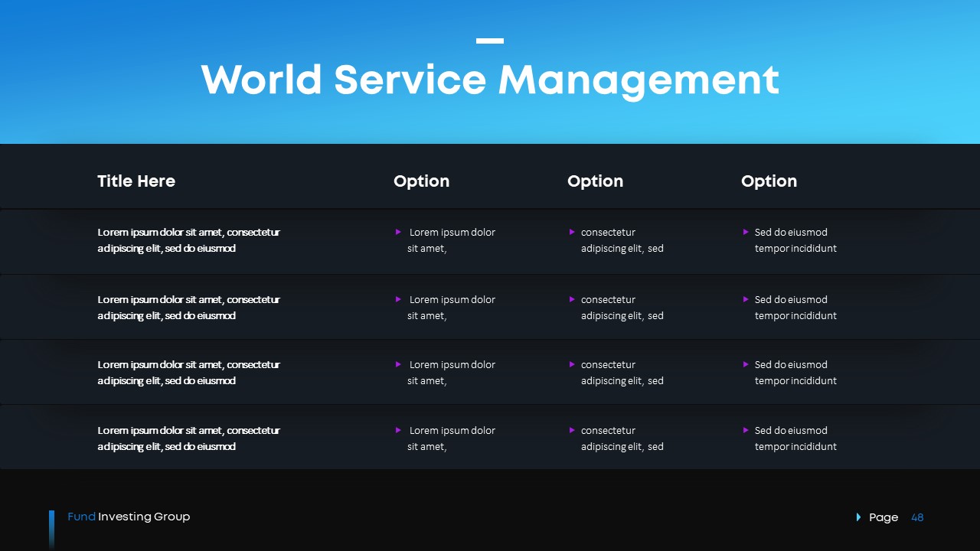The height and width of the screenshot is (551, 980).
Task: Select the first row's bold description text
Action: pos(188,240)
